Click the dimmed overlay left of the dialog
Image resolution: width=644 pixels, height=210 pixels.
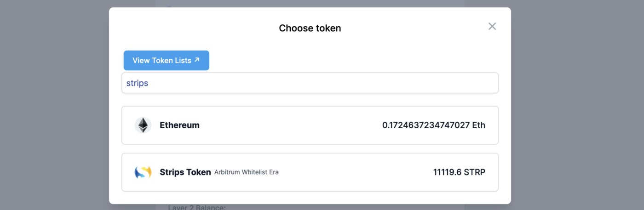coord(54,105)
